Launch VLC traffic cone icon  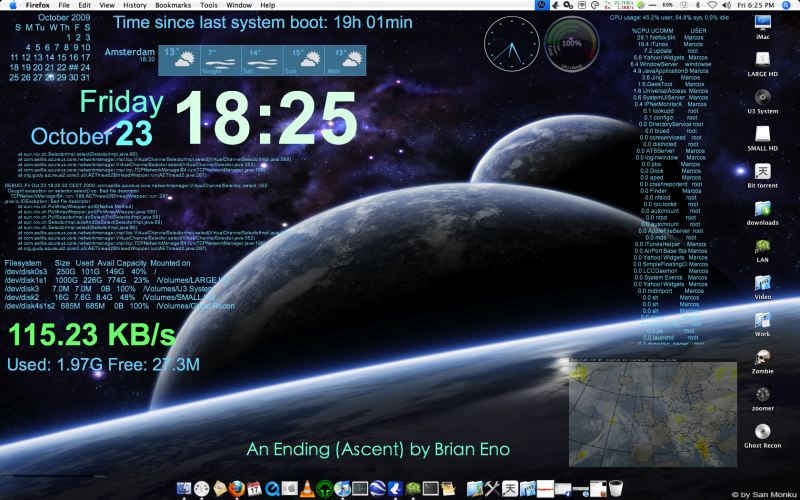click(x=307, y=488)
